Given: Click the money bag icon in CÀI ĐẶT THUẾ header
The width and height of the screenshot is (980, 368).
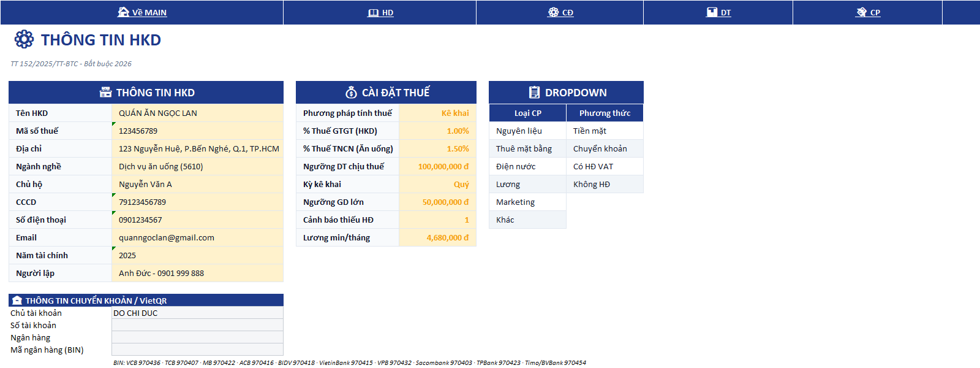Looking at the screenshot, I should click(x=351, y=93).
